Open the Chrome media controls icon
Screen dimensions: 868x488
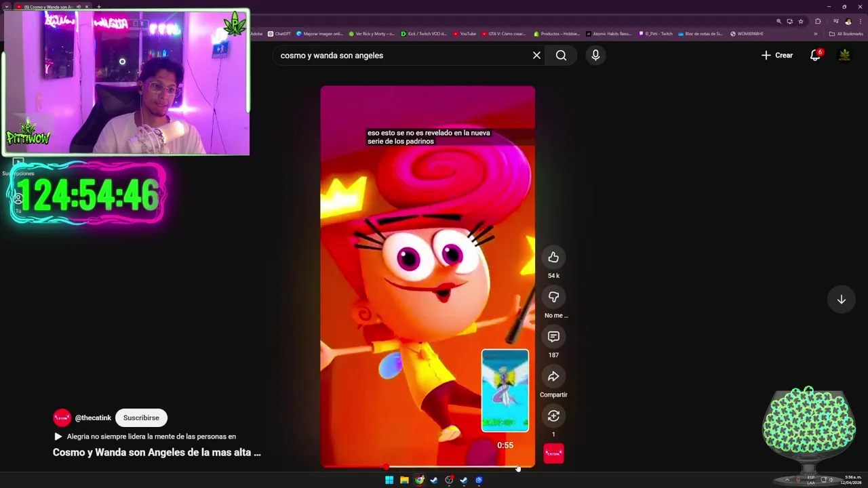[836, 21]
